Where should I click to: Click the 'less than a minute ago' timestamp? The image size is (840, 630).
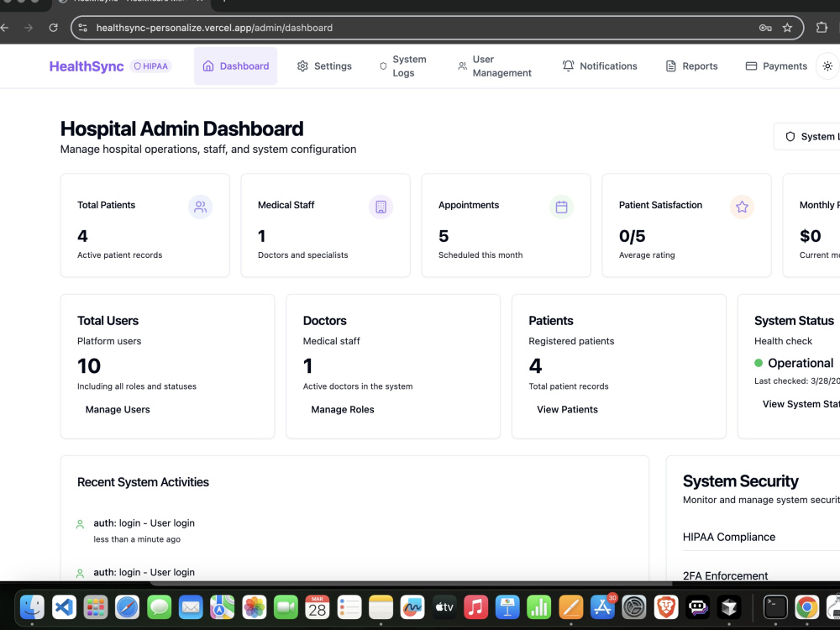coord(137,539)
